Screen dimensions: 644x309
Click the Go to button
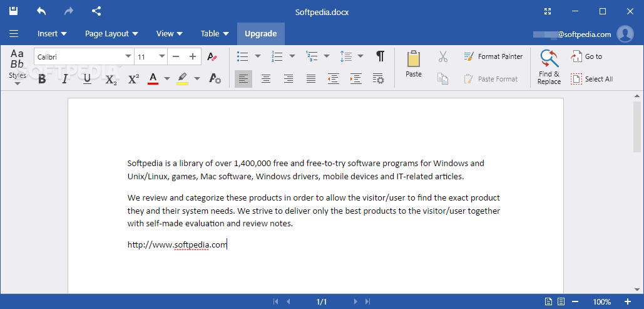586,56
